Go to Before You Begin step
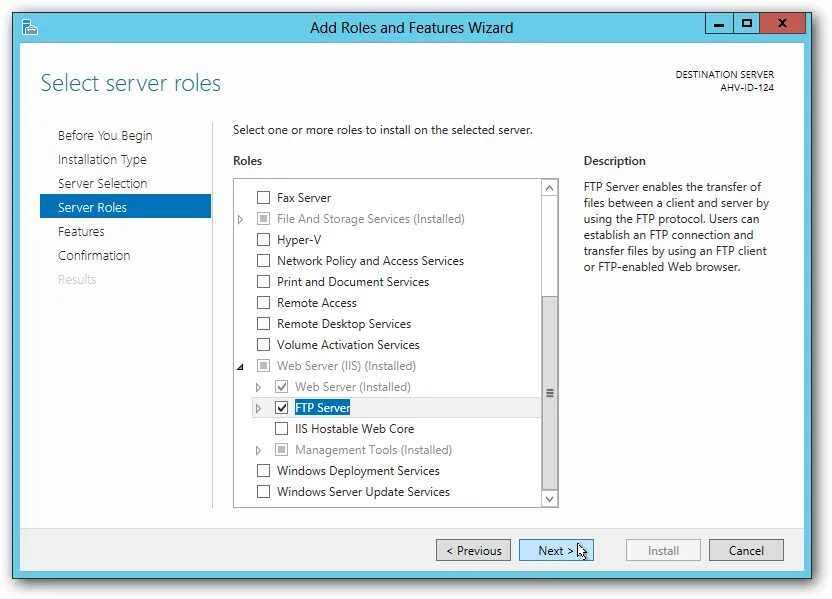The image size is (832, 599). pos(105,135)
